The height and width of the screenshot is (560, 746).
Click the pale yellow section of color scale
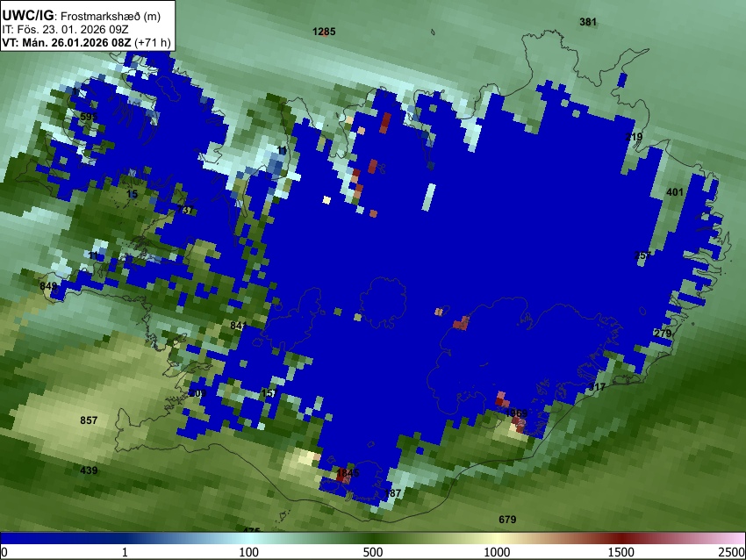coord(497,538)
